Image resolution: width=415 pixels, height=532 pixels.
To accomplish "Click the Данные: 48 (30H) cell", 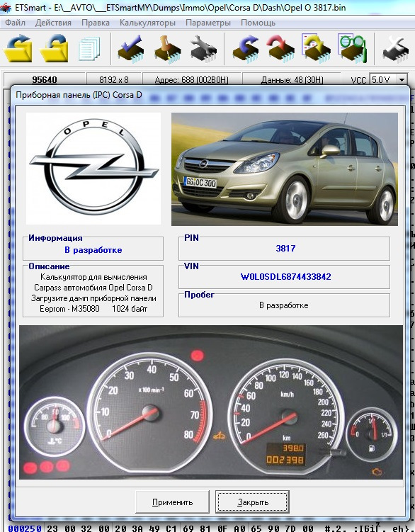I will (292, 80).
